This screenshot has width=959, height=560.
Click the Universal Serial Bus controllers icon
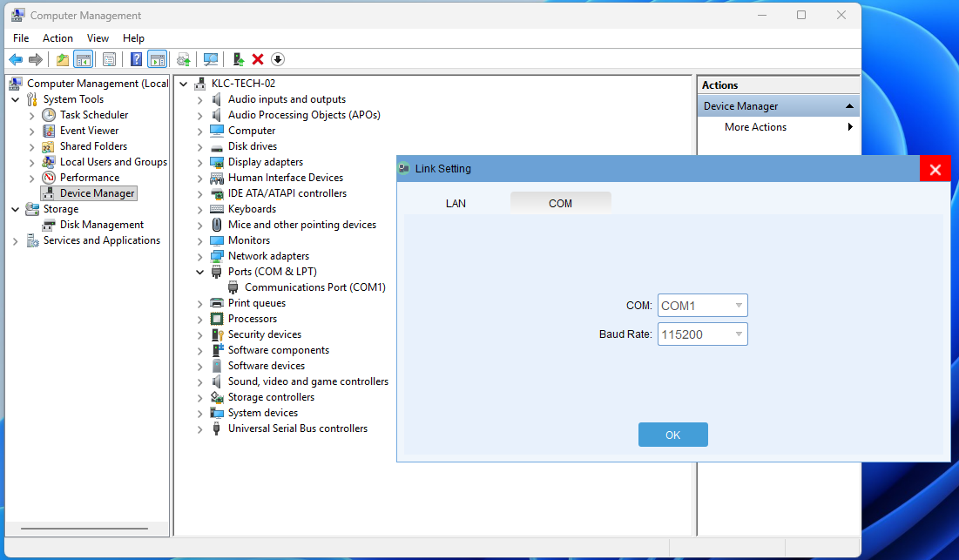[x=216, y=428]
